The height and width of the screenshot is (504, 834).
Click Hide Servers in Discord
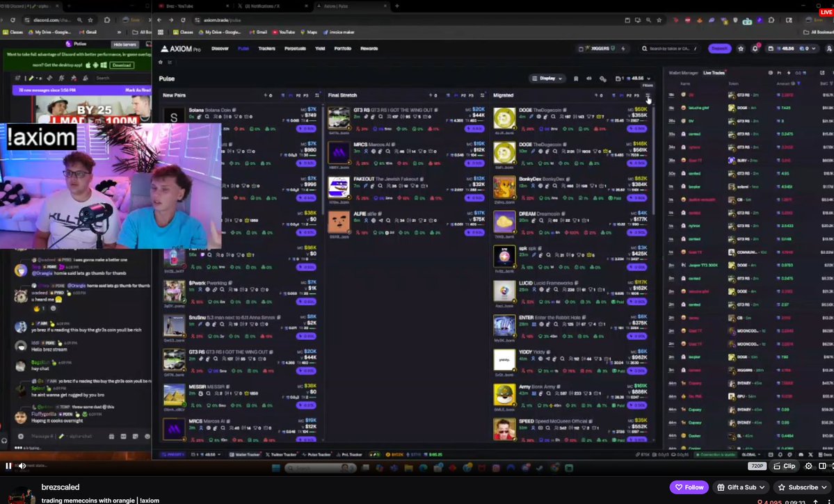[x=125, y=44]
